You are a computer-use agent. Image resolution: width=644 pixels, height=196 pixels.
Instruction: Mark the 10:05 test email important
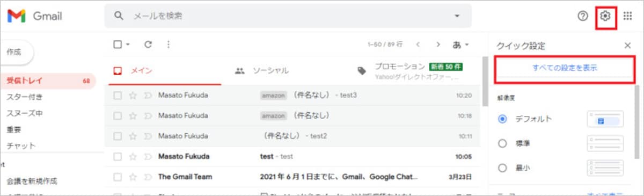point(148,156)
